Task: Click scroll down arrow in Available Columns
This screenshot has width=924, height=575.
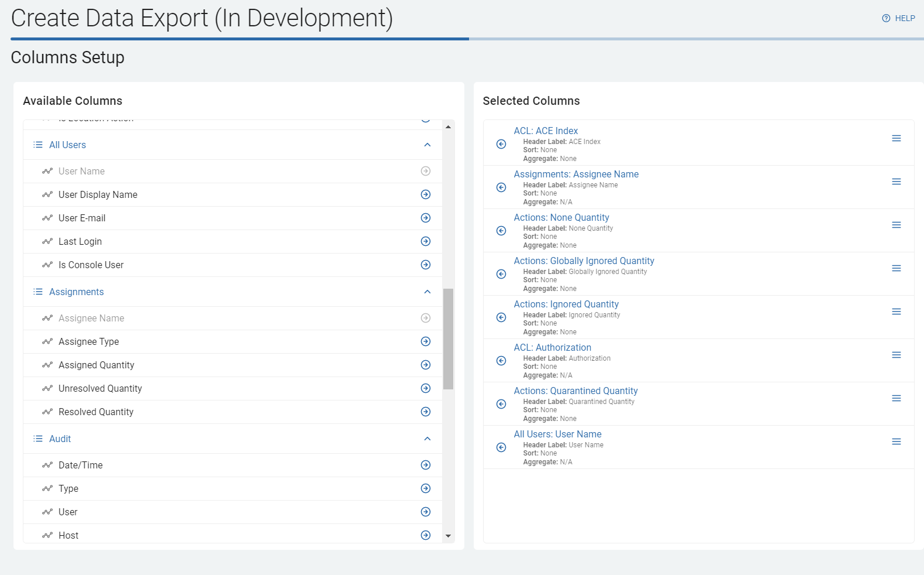Action: [x=448, y=536]
